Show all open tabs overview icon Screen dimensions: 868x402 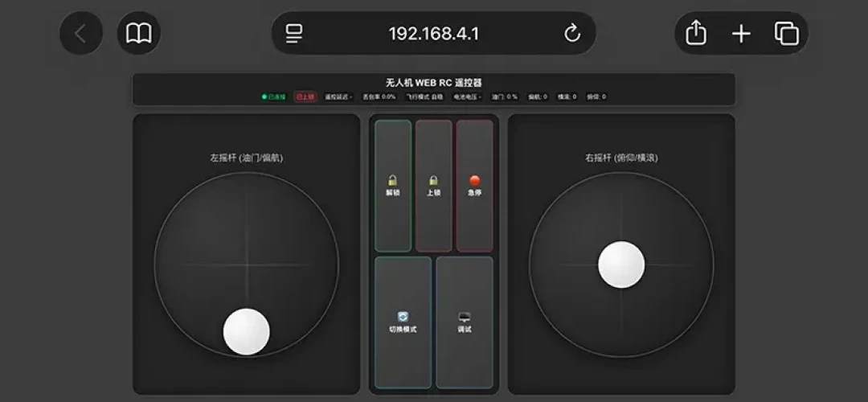(786, 33)
